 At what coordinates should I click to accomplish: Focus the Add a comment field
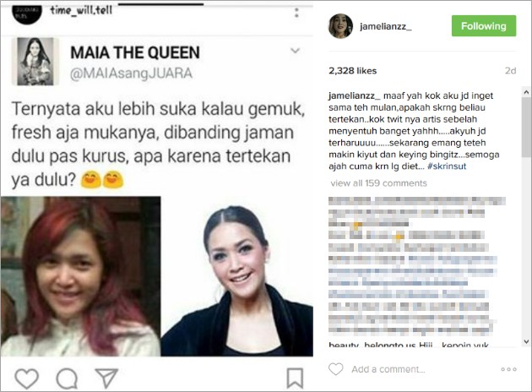(x=421, y=369)
